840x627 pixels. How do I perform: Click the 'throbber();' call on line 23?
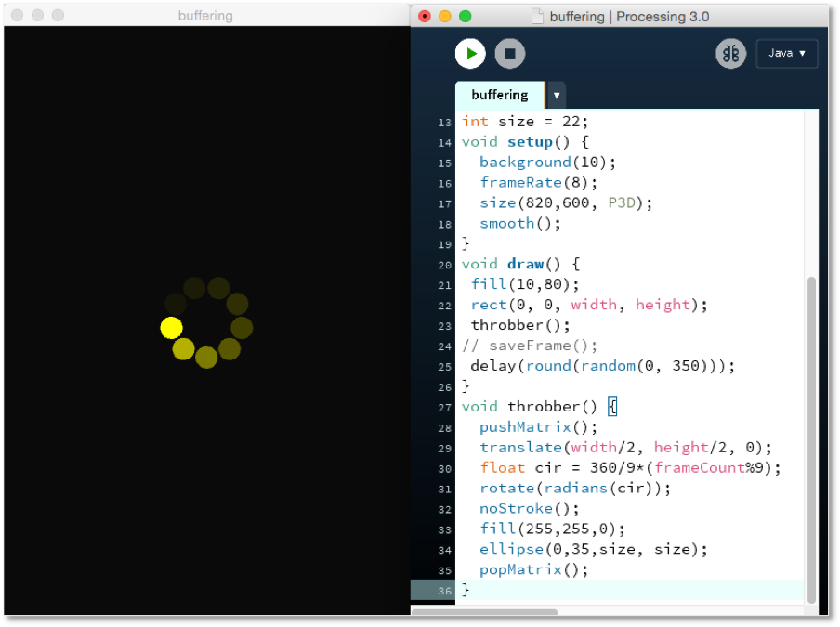pyautogui.click(x=520, y=325)
